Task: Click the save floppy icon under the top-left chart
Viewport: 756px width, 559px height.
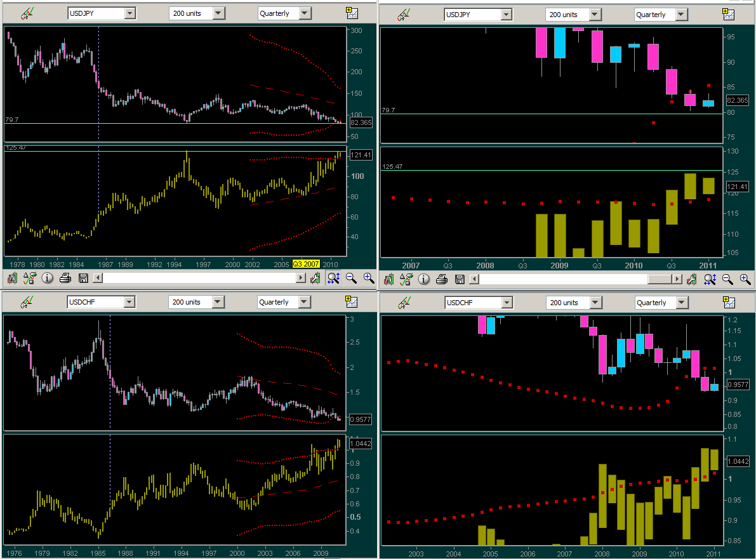Action: coord(83,278)
